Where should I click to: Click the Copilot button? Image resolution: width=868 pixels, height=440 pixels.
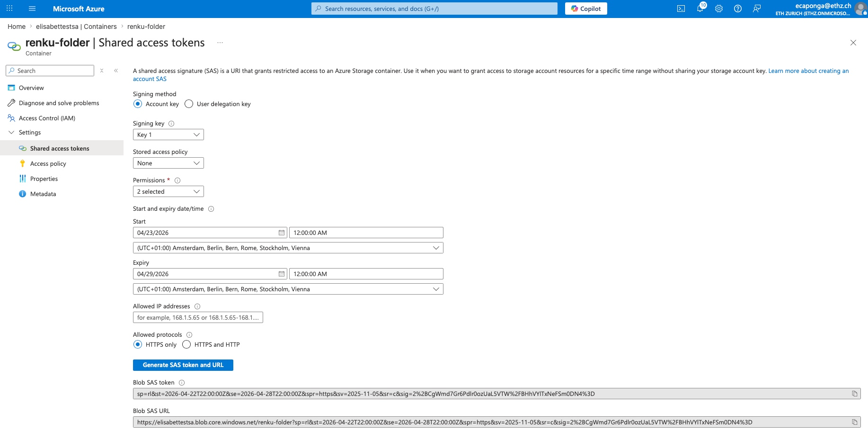point(586,9)
